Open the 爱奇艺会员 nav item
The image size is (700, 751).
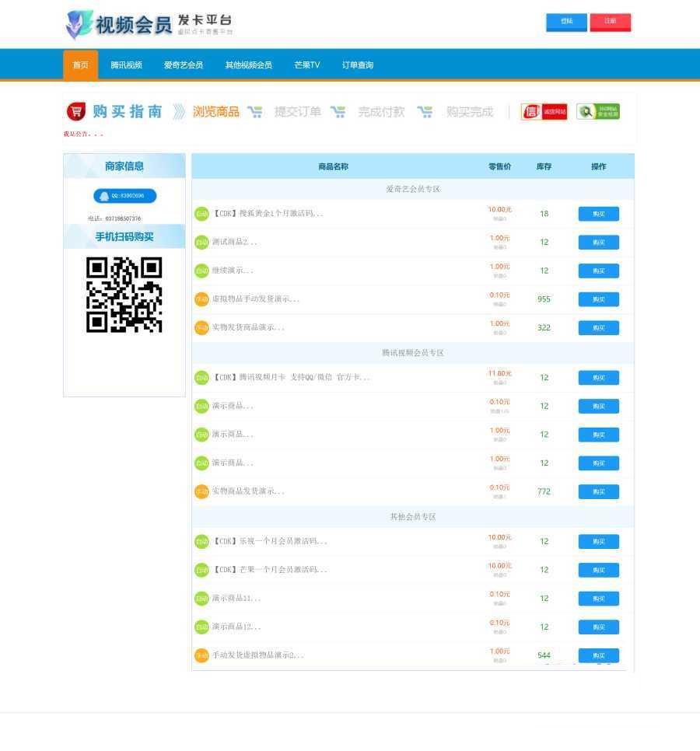pos(184,65)
